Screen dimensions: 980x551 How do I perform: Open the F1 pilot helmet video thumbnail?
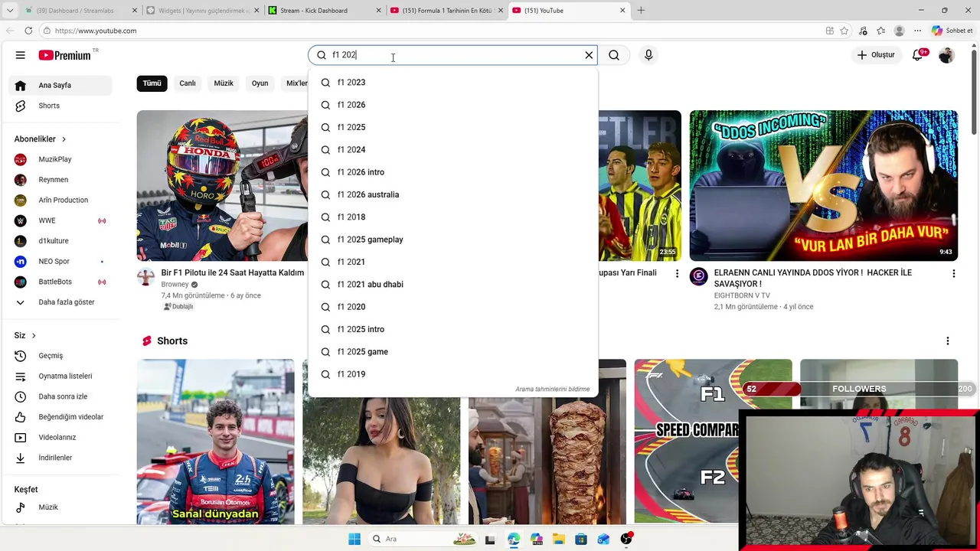click(222, 185)
